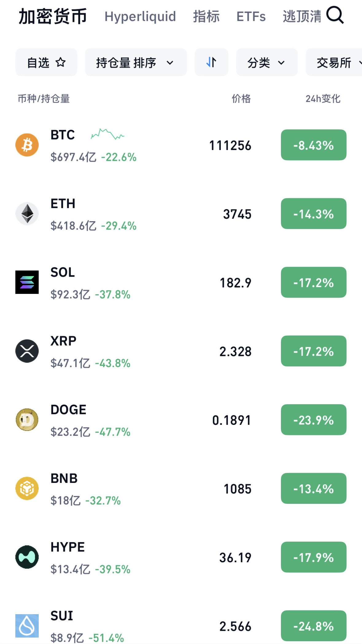Tap the BNB coin logo
The width and height of the screenshot is (362, 644).
click(x=27, y=488)
